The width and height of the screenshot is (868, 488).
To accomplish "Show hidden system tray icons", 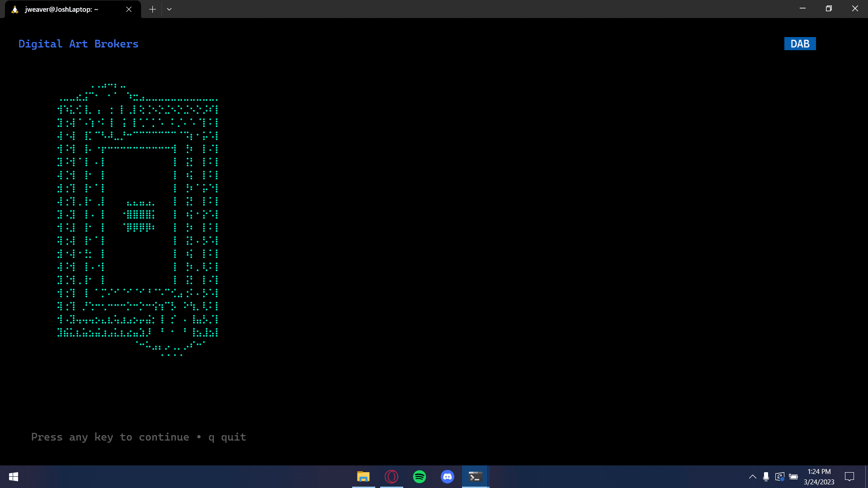I will (753, 477).
